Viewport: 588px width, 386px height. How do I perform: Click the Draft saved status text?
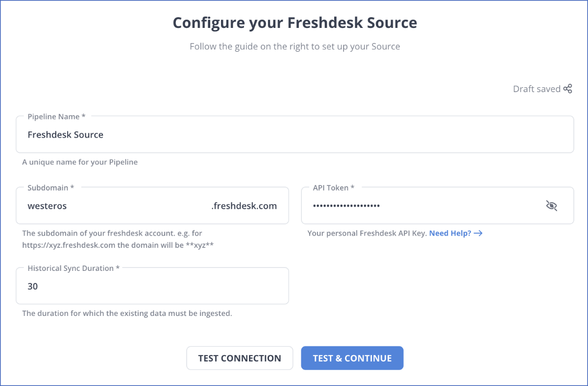pyautogui.click(x=537, y=89)
